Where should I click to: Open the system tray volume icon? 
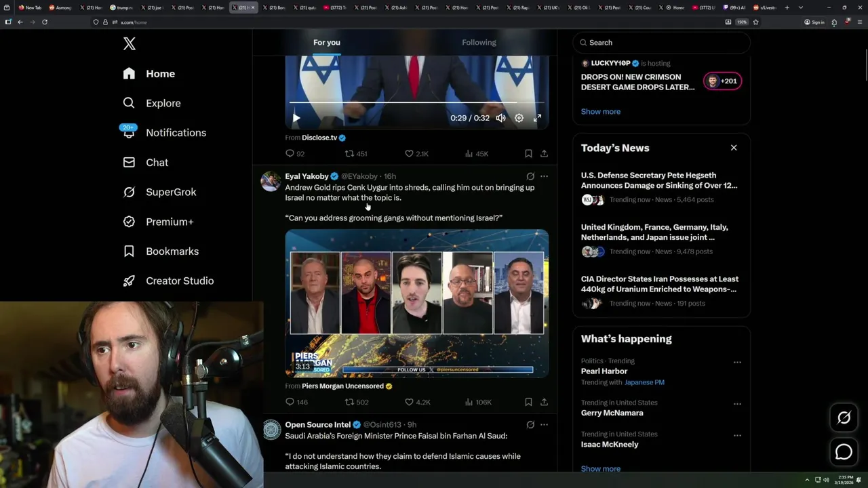pyautogui.click(x=826, y=480)
